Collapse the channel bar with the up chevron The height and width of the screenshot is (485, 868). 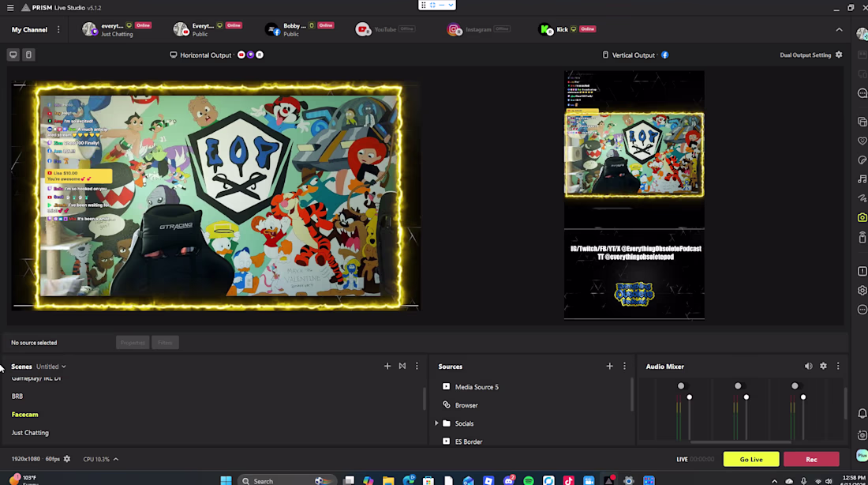839,29
